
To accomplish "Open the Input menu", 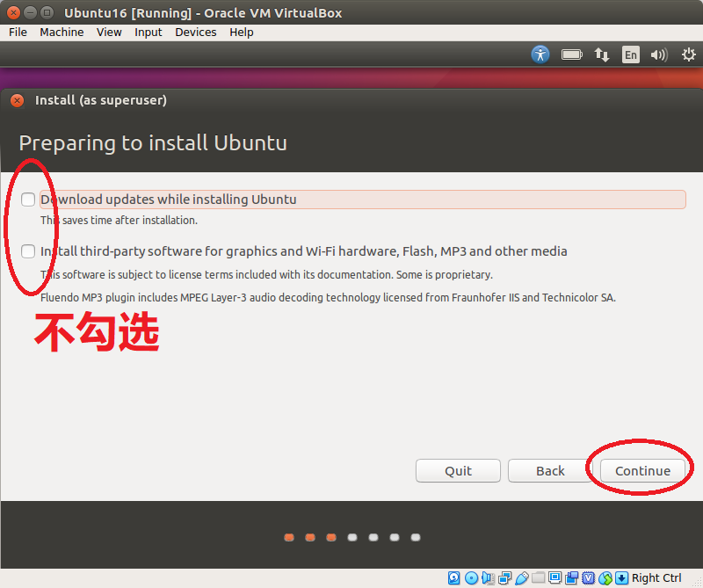I will (x=149, y=33).
